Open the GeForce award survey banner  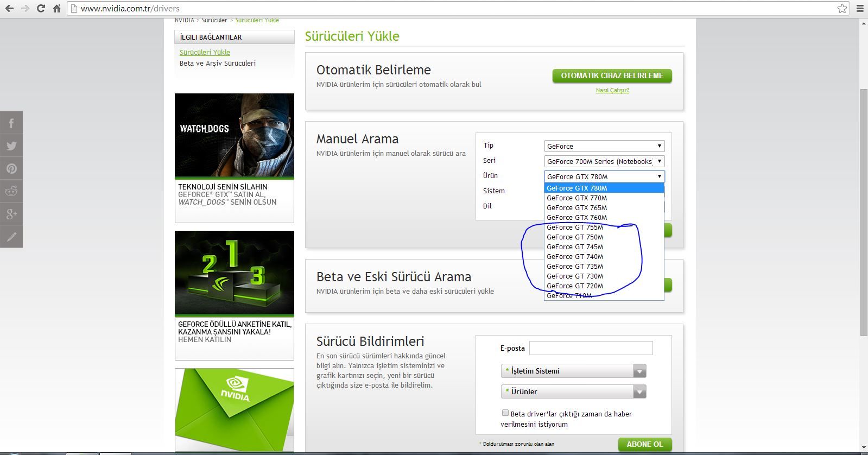click(235, 295)
